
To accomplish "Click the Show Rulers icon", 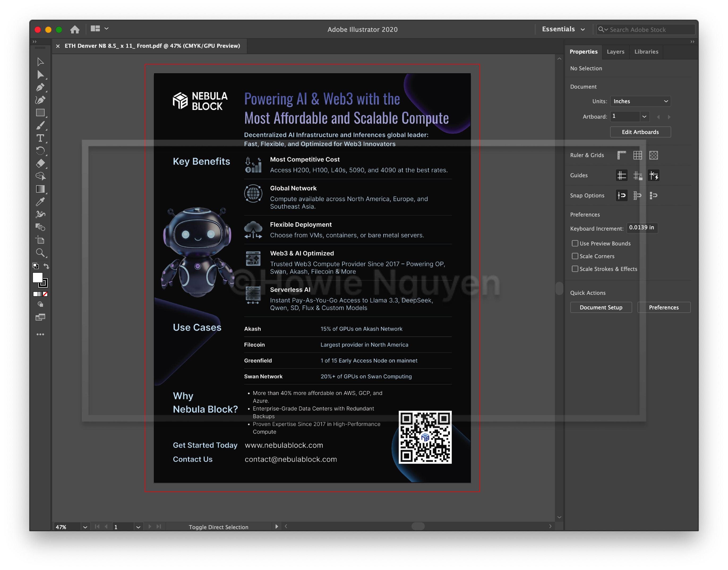I will (x=621, y=155).
